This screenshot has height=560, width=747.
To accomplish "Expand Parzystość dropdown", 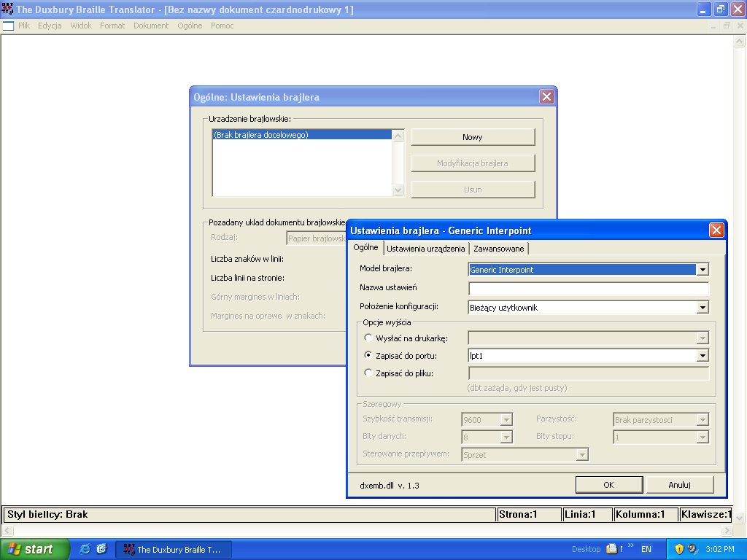I will (x=703, y=419).
